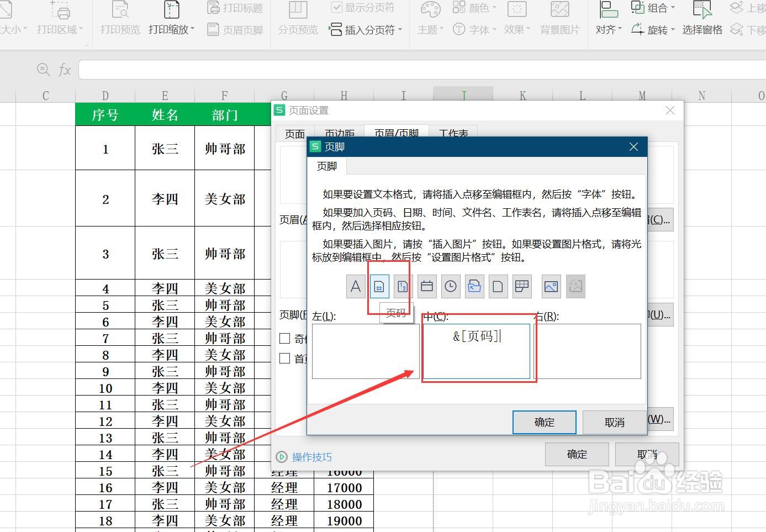Open the footer font settings

[x=356, y=286]
